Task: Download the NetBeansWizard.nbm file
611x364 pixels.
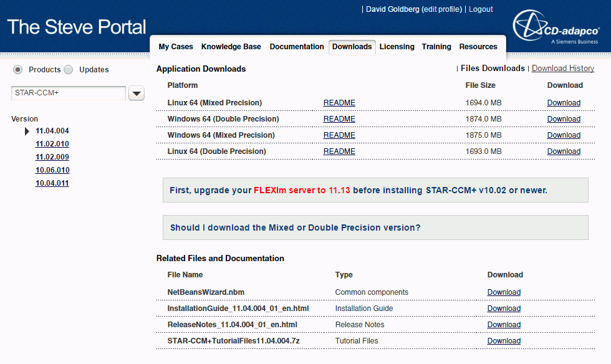Action: coord(504,292)
